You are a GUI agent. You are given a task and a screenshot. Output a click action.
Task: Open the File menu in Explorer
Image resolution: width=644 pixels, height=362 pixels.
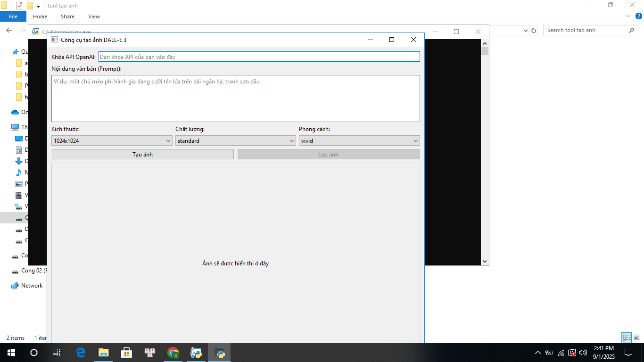tap(13, 16)
